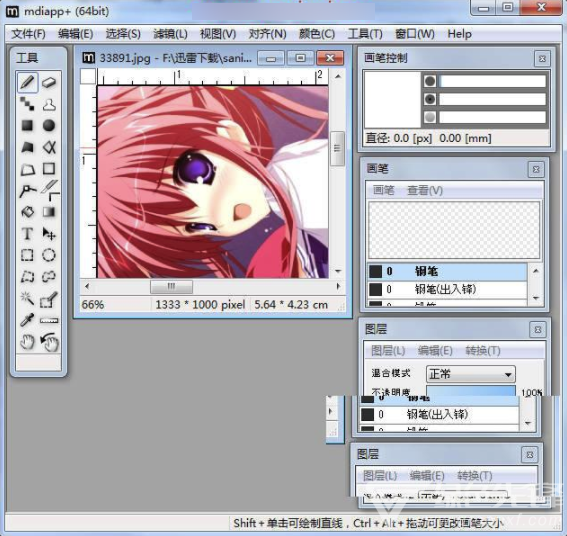Choose the Stamp tool
Screen dimensions: 567x536
pyautogui.click(x=49, y=104)
